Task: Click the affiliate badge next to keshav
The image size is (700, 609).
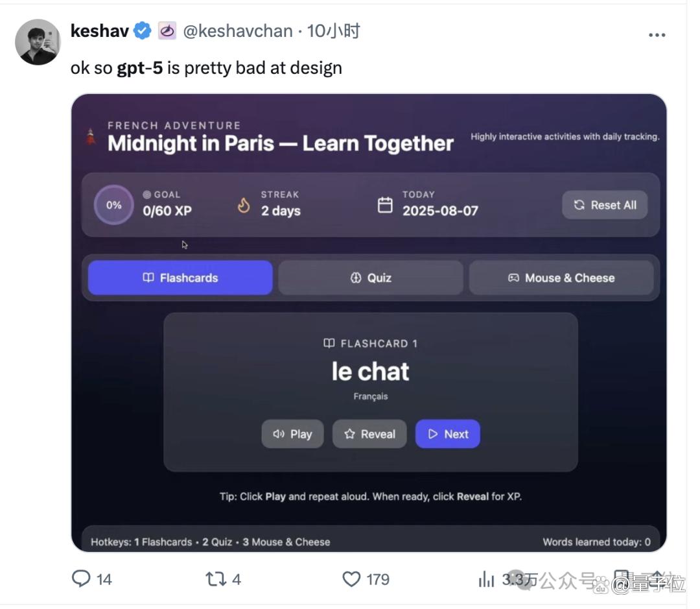Action: pos(167,31)
